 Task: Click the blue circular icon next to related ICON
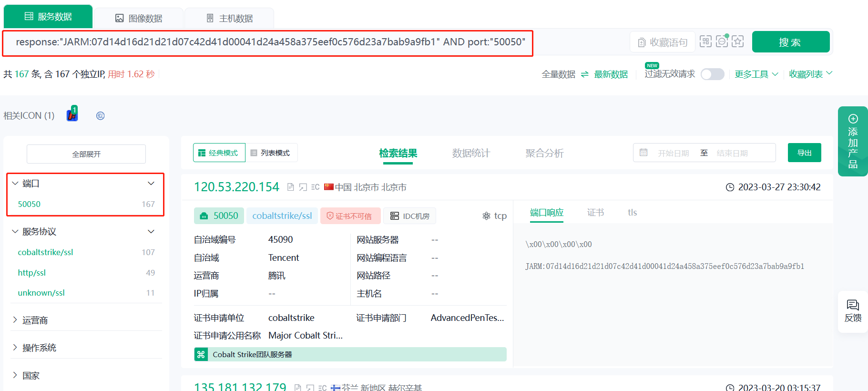100,116
